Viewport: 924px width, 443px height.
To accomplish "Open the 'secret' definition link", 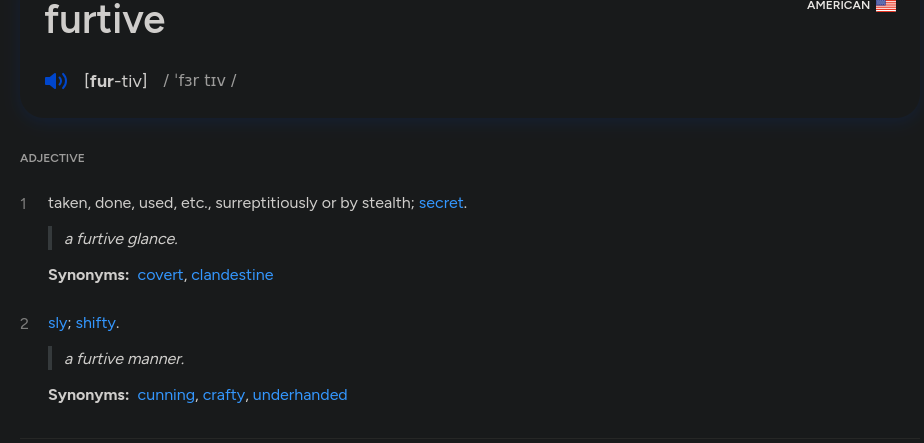I will pos(441,203).
